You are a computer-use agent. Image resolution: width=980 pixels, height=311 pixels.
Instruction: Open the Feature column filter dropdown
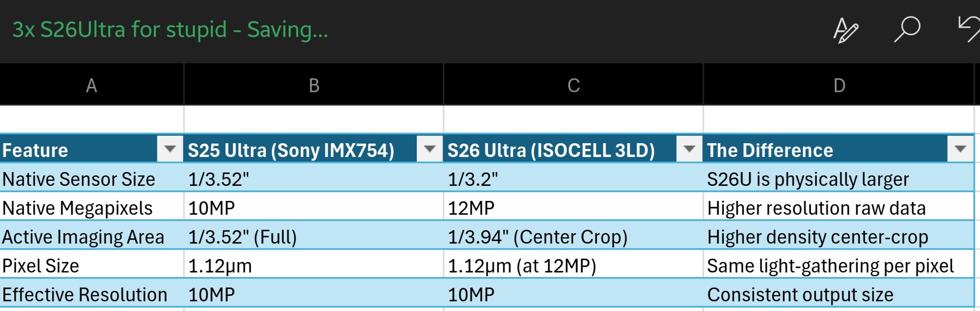[170, 149]
